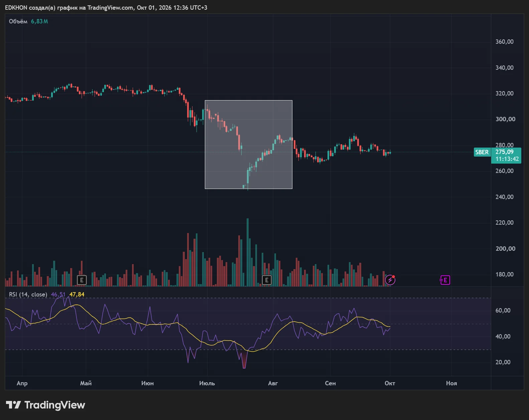Select the magenta upcoming earnings E icon

445,280
